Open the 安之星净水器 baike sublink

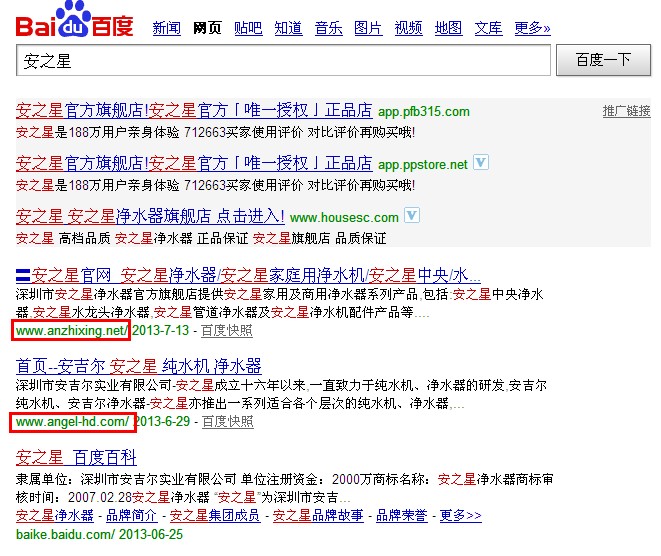click(55, 515)
